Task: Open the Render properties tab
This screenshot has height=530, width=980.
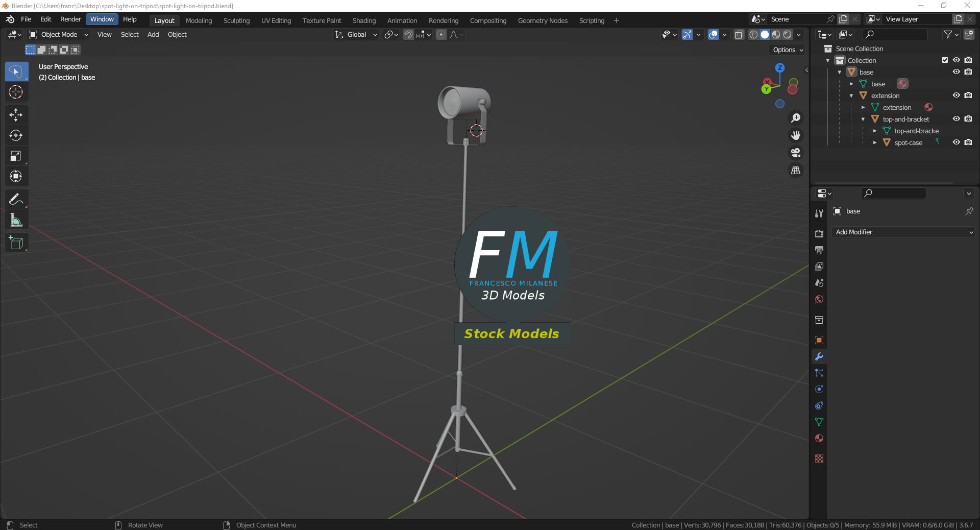Action: [x=819, y=234]
